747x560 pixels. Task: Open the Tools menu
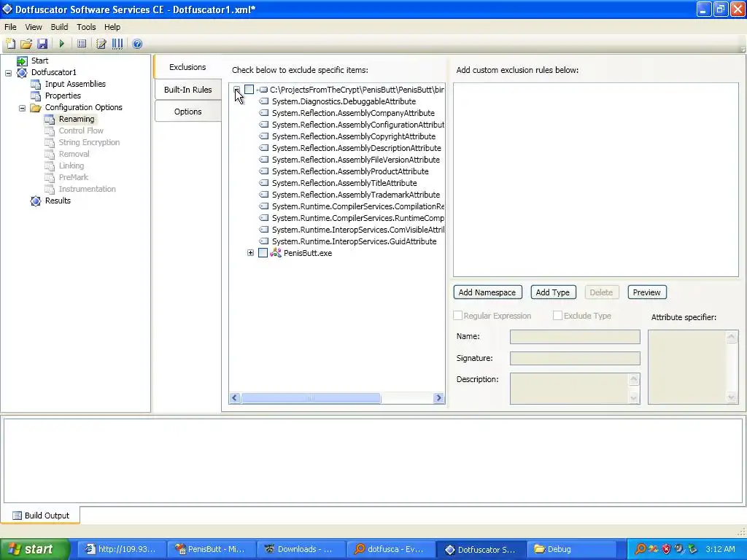click(x=86, y=27)
